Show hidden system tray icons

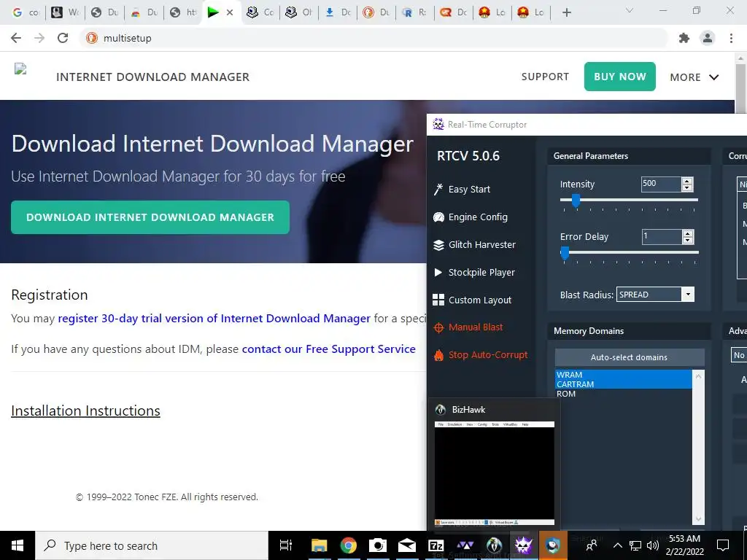coord(618,545)
